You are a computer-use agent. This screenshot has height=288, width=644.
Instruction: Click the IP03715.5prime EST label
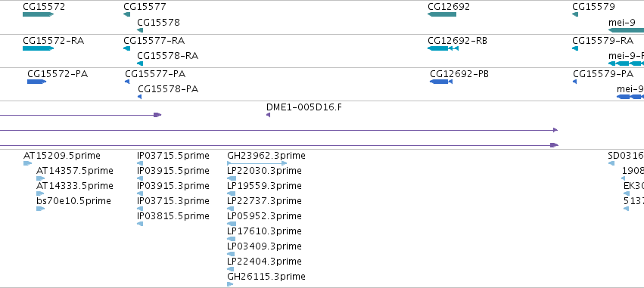(x=173, y=156)
